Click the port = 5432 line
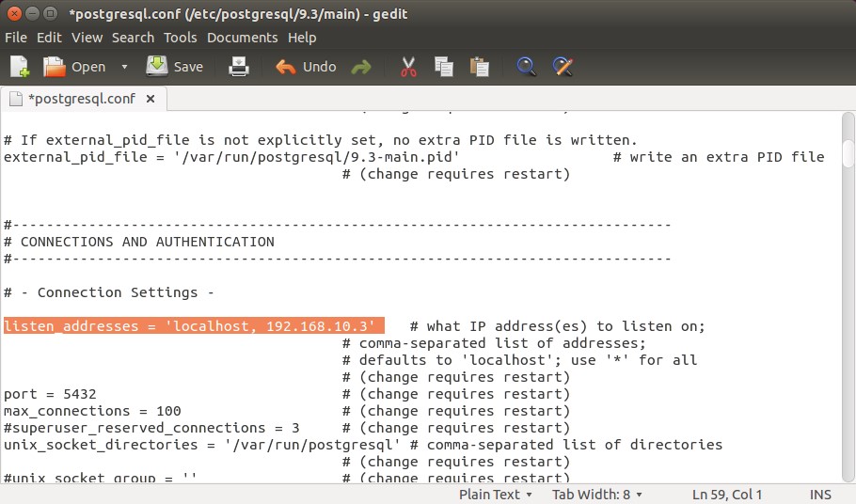Viewport: 856px width, 504px height. click(50, 394)
